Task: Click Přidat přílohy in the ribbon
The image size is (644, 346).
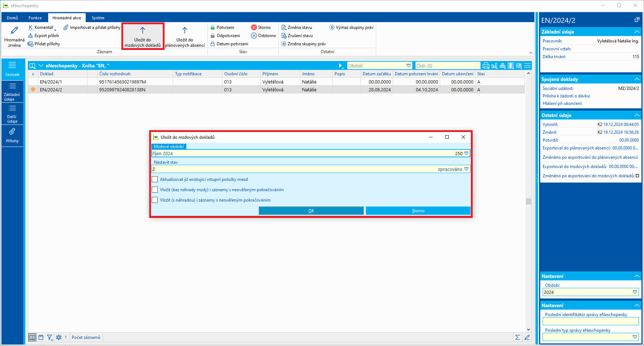Action: pyautogui.click(x=44, y=44)
